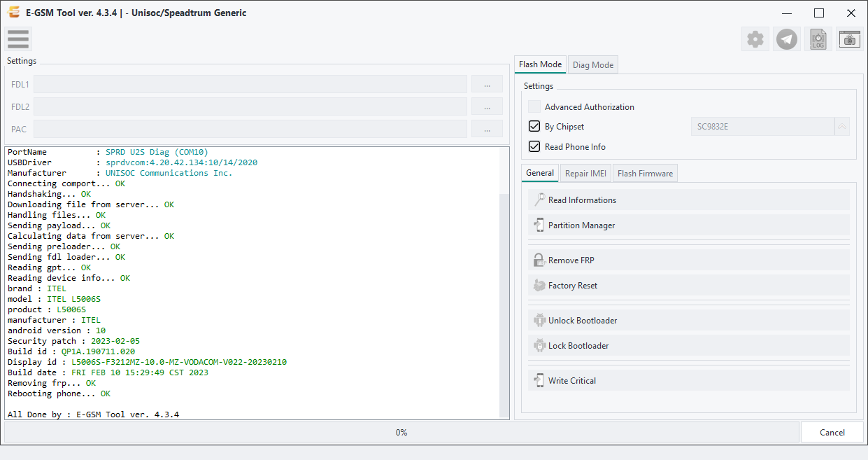Click the 'Build date' log line
This screenshot has width=868, height=460.
point(108,372)
